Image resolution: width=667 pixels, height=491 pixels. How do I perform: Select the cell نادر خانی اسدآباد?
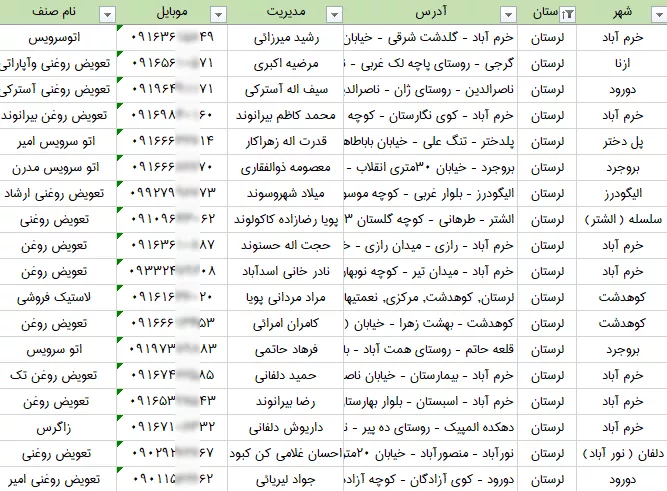pos(285,271)
